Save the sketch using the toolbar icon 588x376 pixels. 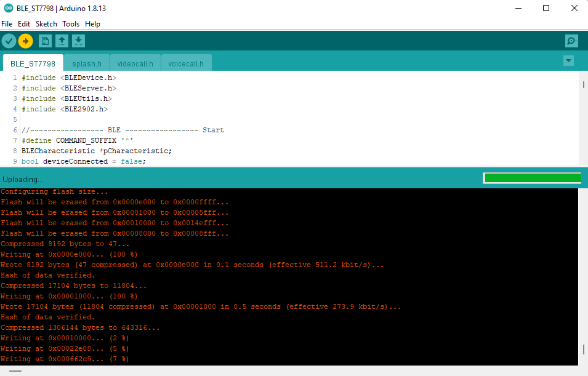coord(78,41)
